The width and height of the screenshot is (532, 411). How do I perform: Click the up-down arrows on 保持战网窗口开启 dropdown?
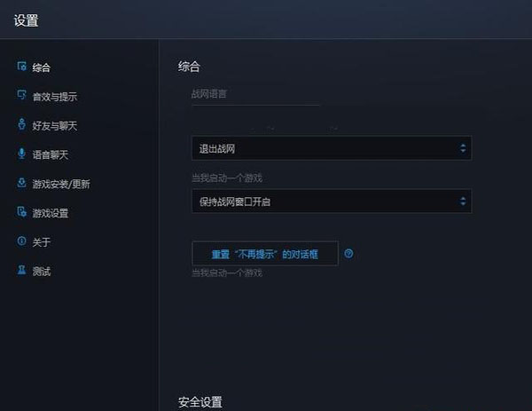point(463,202)
